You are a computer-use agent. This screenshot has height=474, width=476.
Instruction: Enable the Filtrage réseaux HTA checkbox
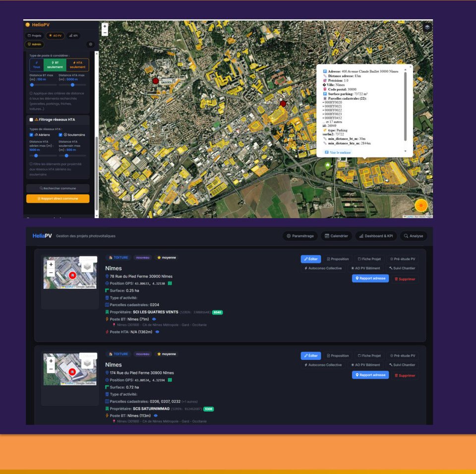pyautogui.click(x=32, y=118)
